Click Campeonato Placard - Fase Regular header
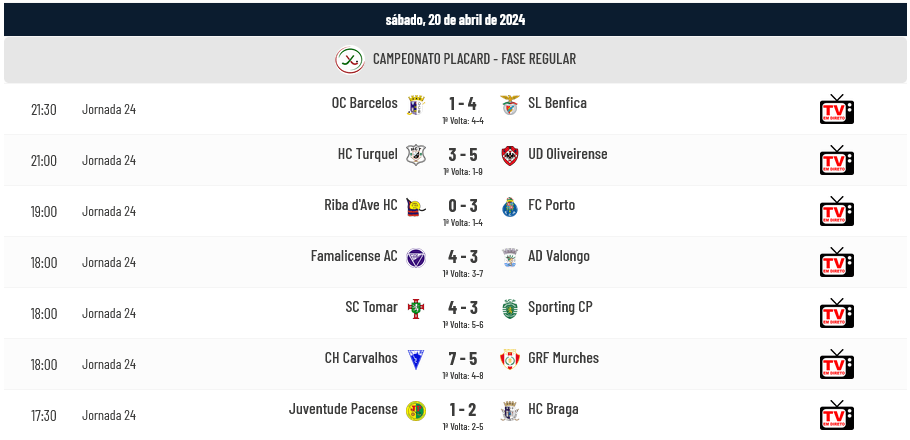 pos(474,59)
